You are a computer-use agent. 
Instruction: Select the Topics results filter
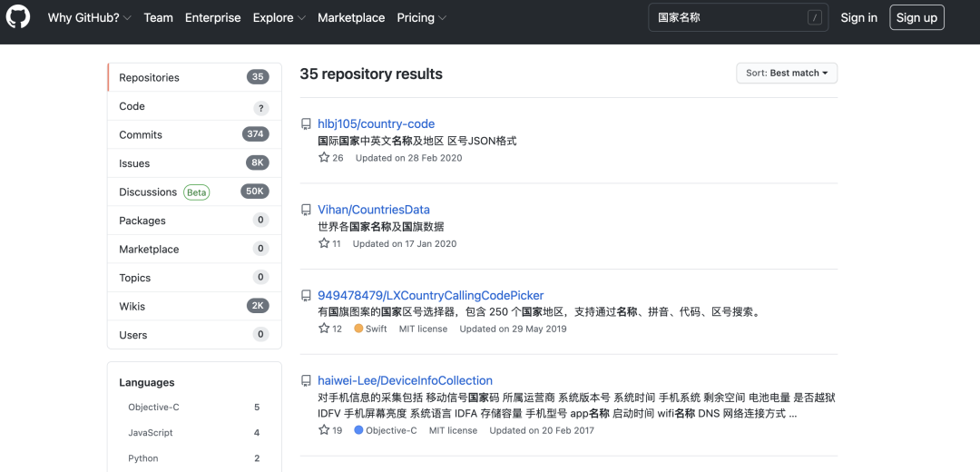pyautogui.click(x=194, y=278)
